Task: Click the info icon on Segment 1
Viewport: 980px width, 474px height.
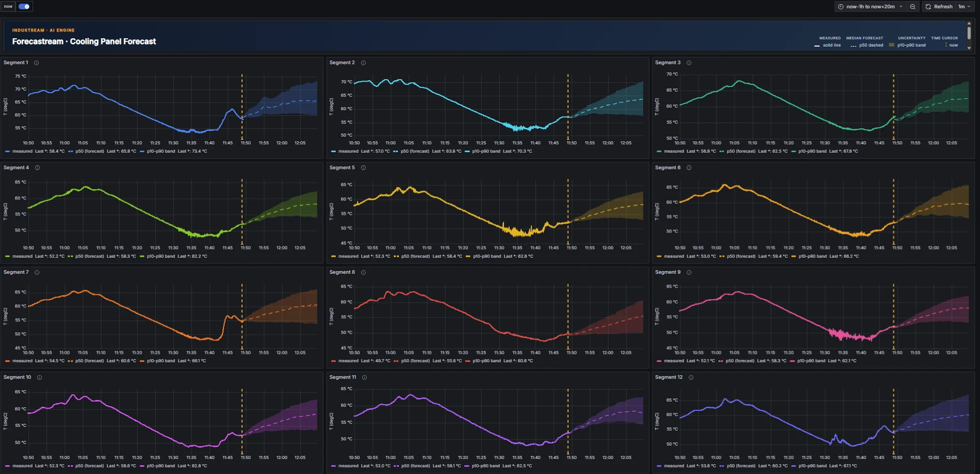Action: point(36,62)
